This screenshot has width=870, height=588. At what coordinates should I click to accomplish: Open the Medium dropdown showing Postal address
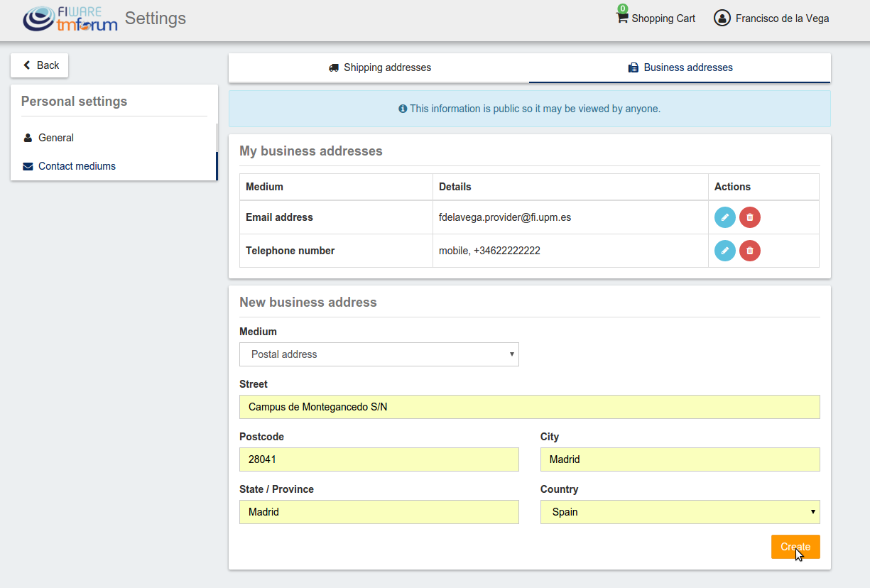click(379, 354)
